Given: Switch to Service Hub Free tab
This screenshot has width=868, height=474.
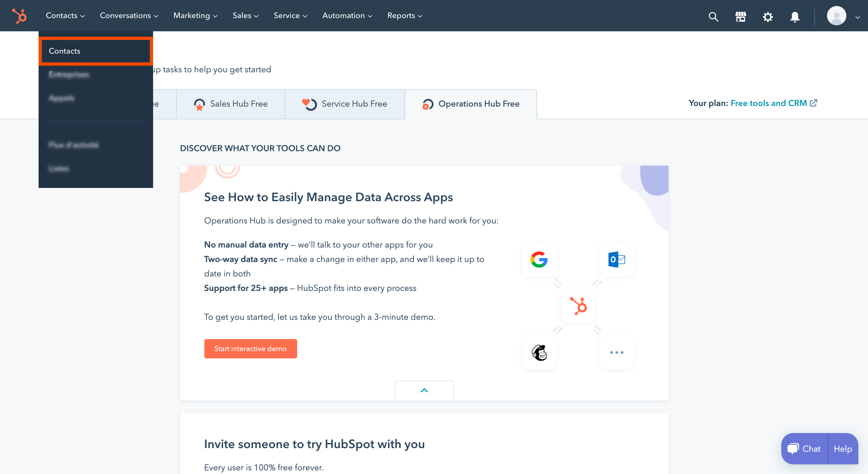Looking at the screenshot, I should (x=345, y=104).
